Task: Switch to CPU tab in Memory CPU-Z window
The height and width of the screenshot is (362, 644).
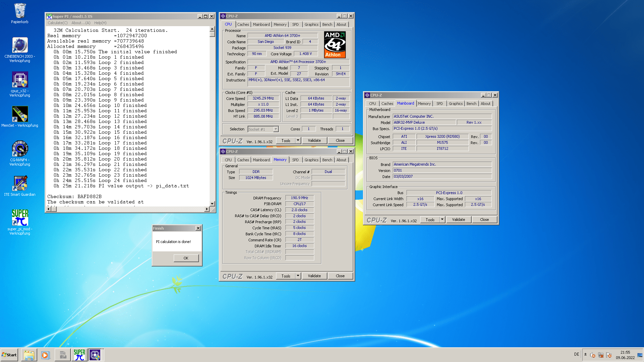Action: 228,160
